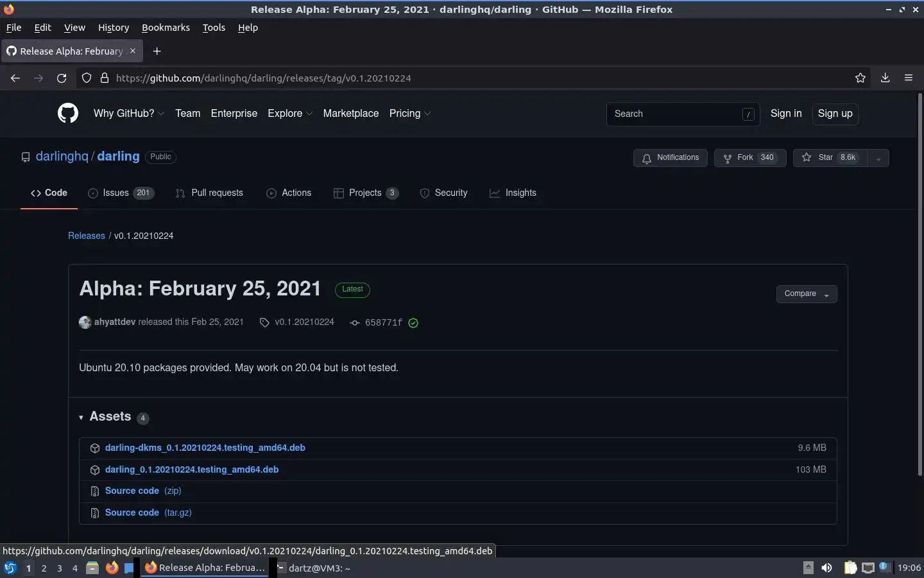The image size is (924, 578).
Task: Download darling_0.1.20210224.testing_amd64.deb
Action: [x=192, y=470]
